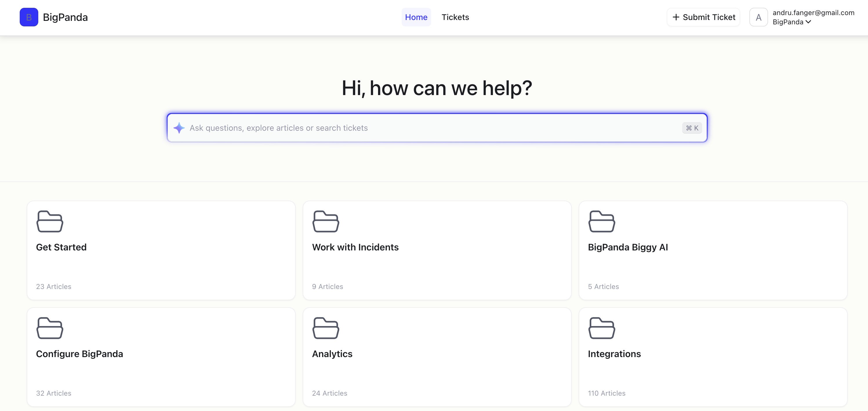Screen dimensions: 868x411
Task: Click the sparkle AI icon in search bar
Action: (x=179, y=128)
